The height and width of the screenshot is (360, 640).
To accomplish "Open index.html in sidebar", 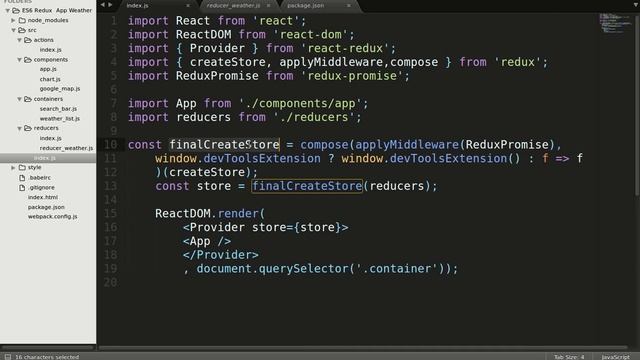I will [43, 197].
